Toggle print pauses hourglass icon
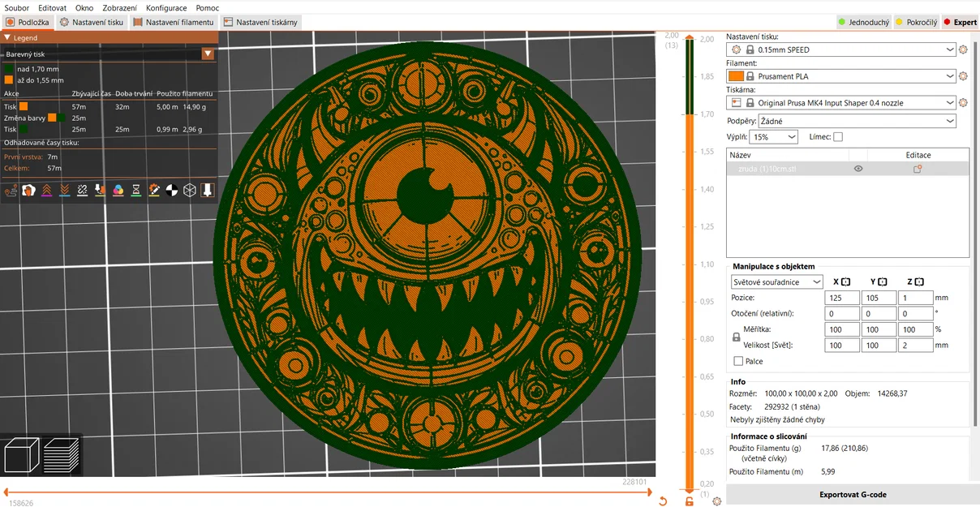 135,190
